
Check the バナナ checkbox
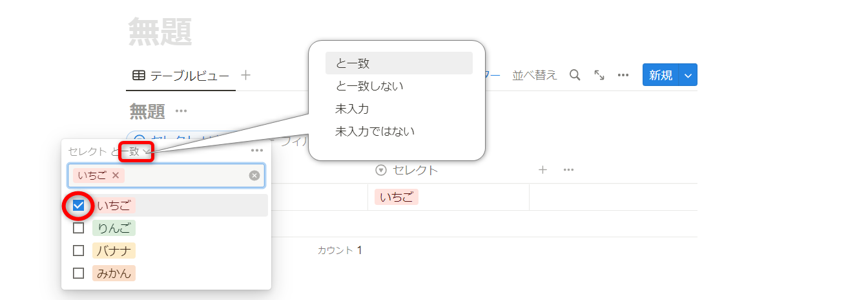tap(79, 251)
